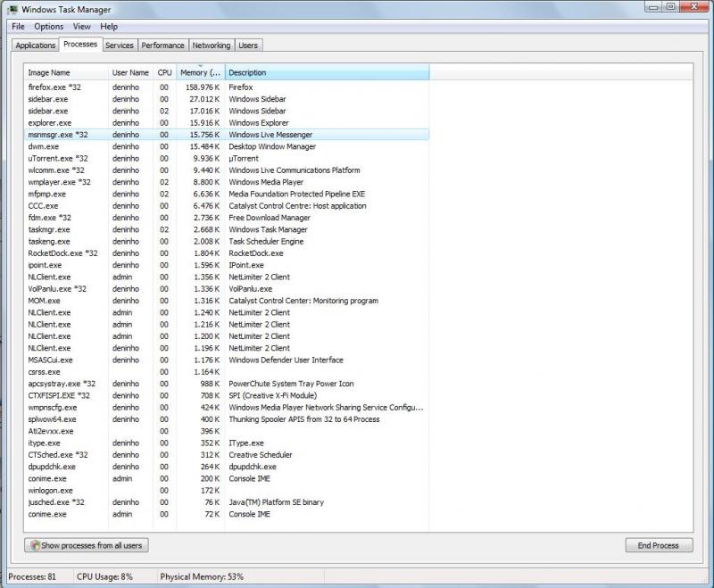This screenshot has height=588, width=714.
Task: Click PowerChute System Tray Power Icon description
Action: [x=291, y=384]
